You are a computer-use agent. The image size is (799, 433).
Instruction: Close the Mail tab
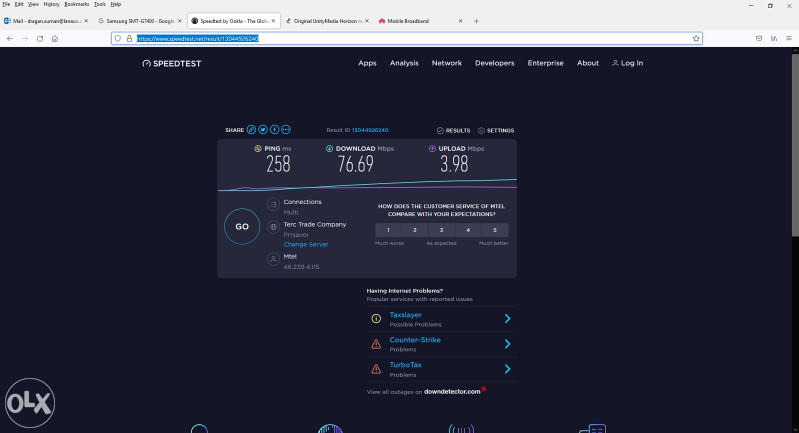coord(86,21)
